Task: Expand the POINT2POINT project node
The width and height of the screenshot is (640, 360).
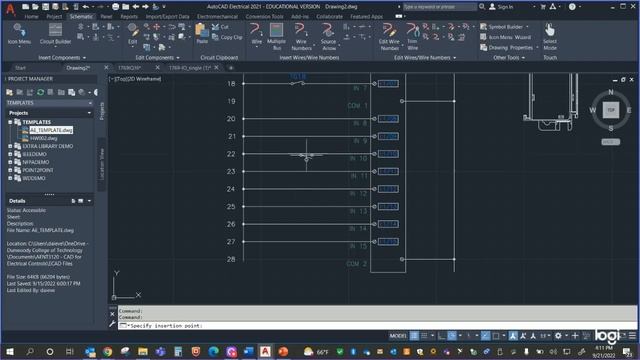Action: 10,170
